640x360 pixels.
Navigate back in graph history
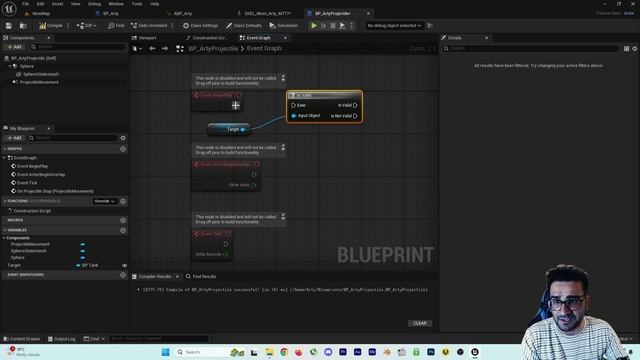coord(152,49)
